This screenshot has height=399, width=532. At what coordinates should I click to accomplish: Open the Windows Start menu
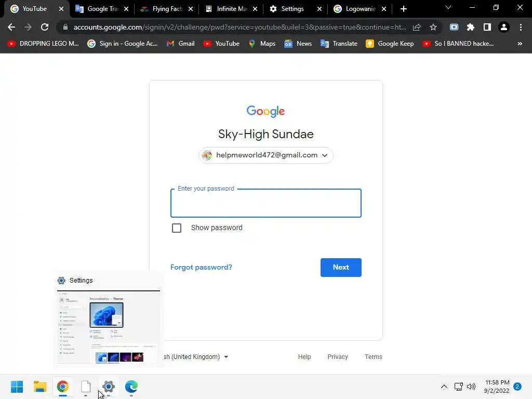17,387
